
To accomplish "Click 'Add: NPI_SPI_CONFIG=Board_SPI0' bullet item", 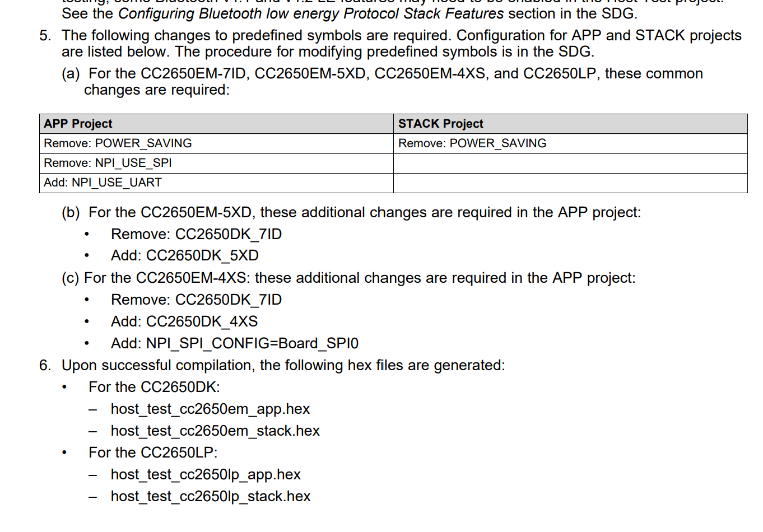I will (234, 343).
